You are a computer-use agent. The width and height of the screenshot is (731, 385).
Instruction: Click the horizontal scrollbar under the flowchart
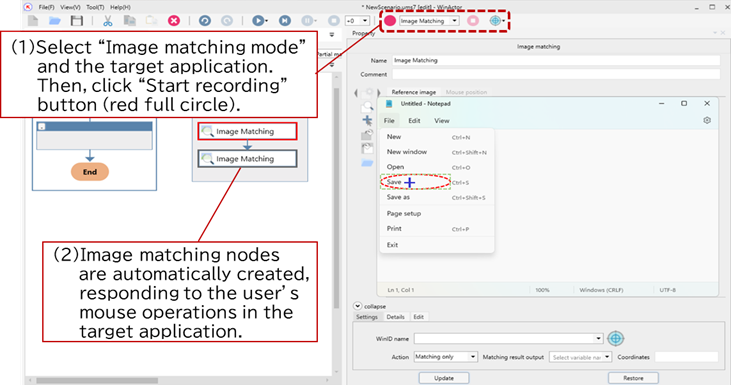(97, 380)
